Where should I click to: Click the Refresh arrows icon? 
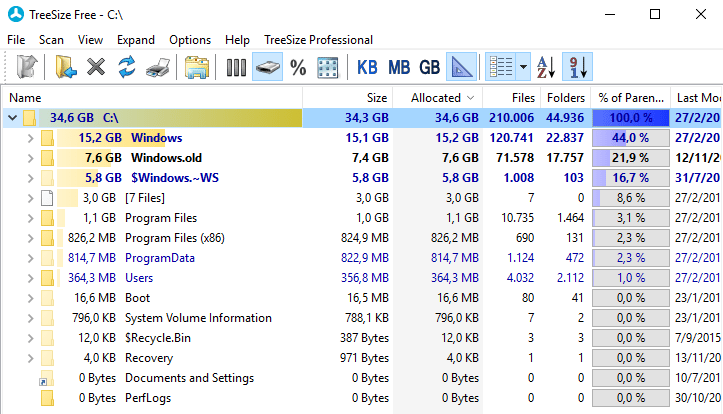127,67
